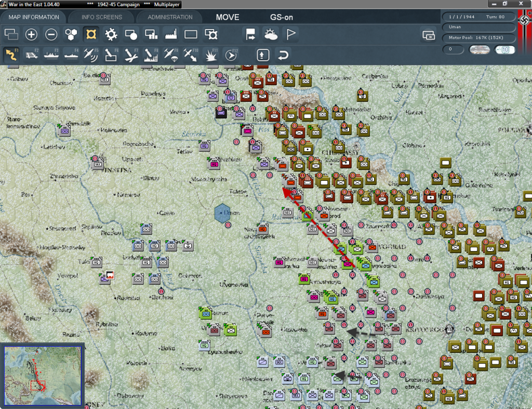Viewport: 532px width, 409px height.
Task: Click the Kodyma town label
Action: tap(146, 333)
